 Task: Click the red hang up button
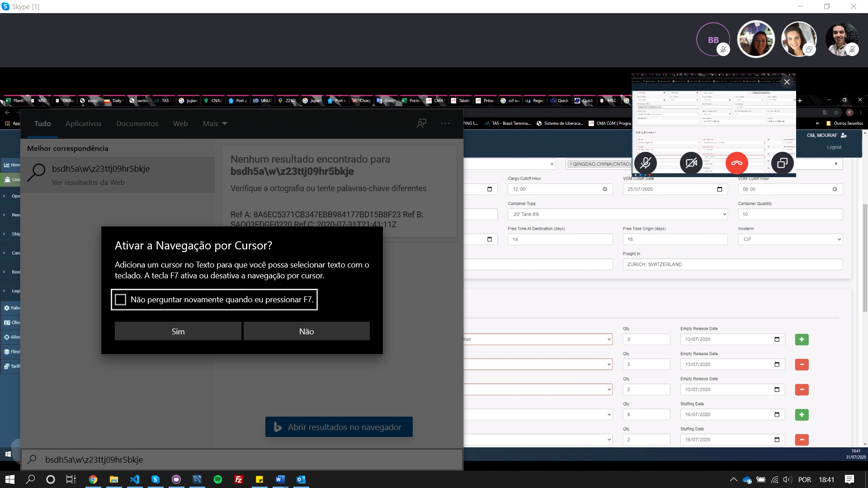[x=736, y=163]
